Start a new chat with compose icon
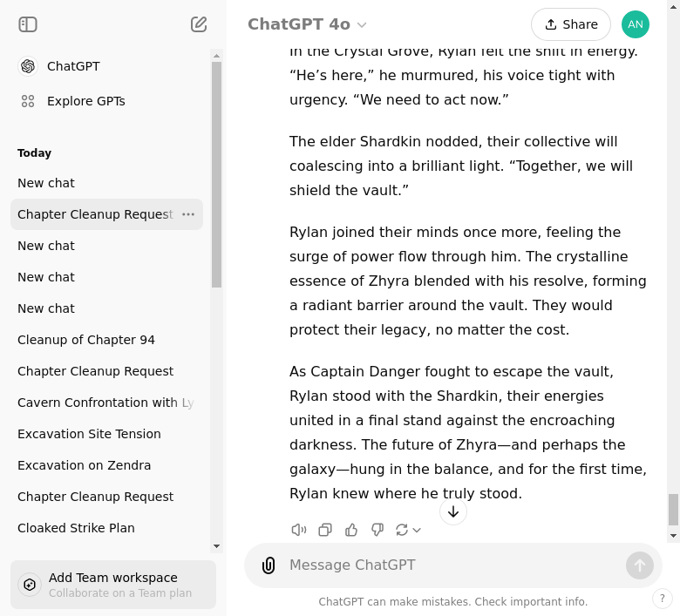680x616 pixels. (199, 24)
